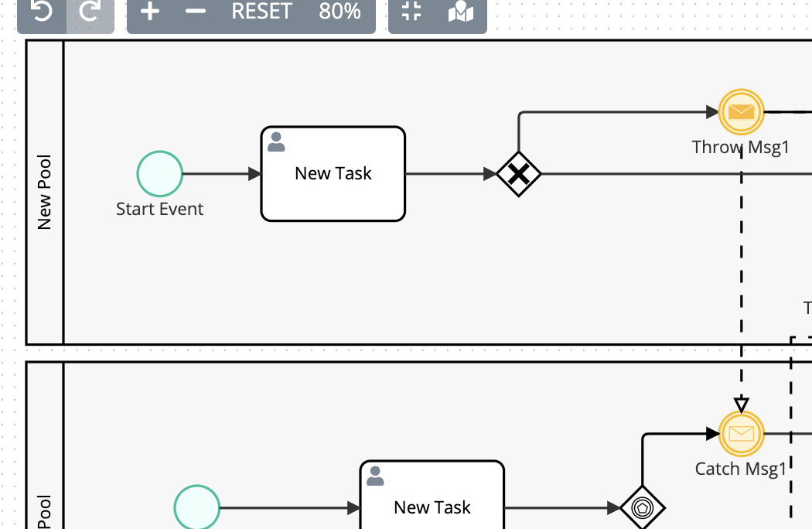
Task: Zoom out with the minus icon
Action: pos(196,12)
